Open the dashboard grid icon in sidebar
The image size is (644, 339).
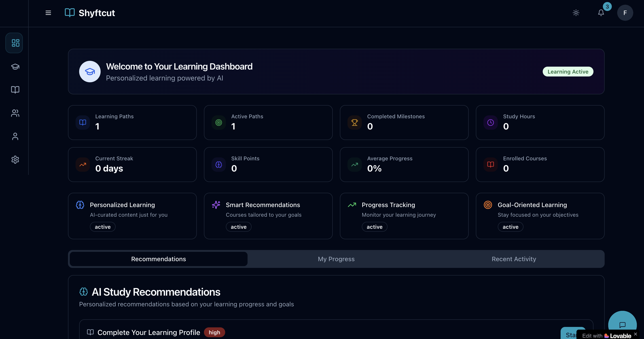point(15,43)
